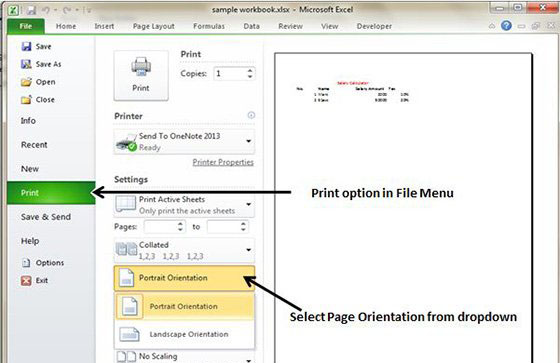Open the Send To OneNote 2013 printer dropdown
Viewport: 560px width, 363px height.
tap(184, 141)
